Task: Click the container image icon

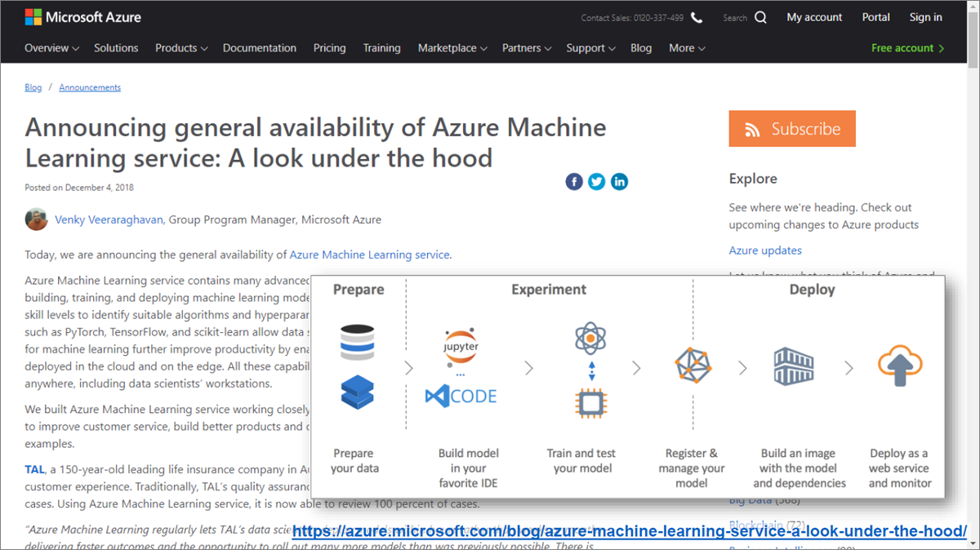Action: 795,366
